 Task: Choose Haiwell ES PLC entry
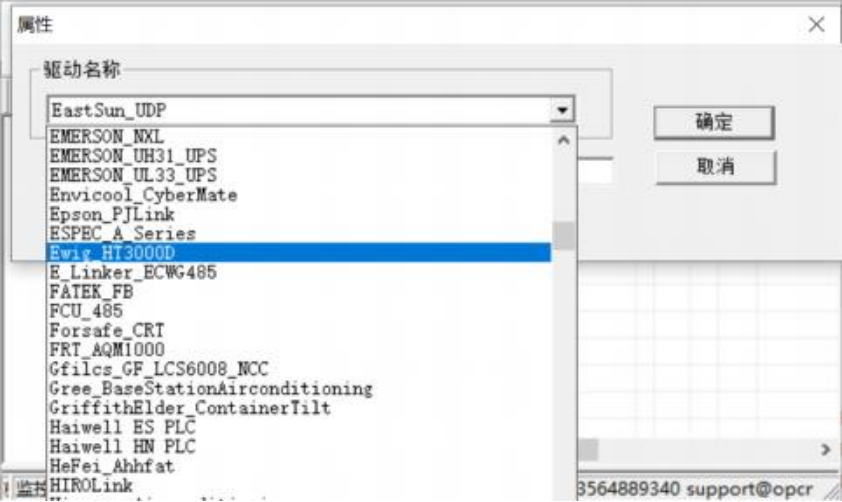coord(299,426)
